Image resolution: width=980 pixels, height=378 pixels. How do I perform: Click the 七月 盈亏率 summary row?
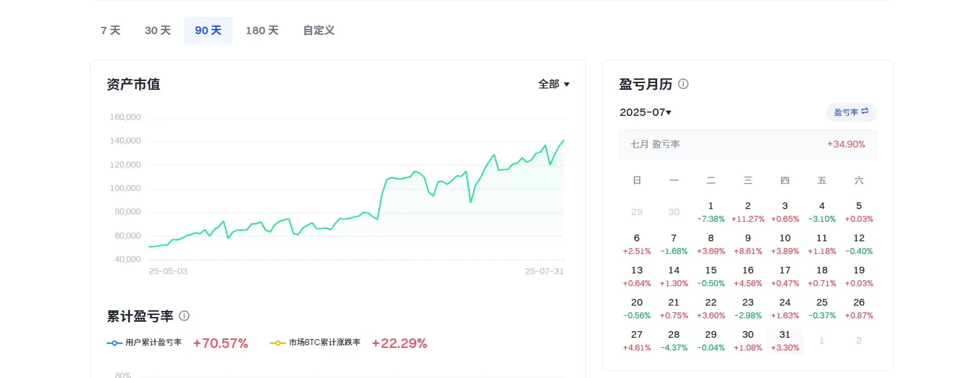(748, 144)
